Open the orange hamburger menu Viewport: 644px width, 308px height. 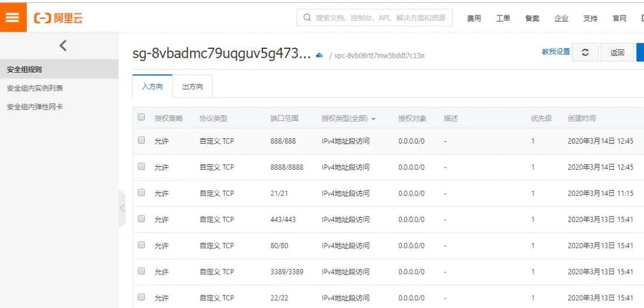[13, 17]
